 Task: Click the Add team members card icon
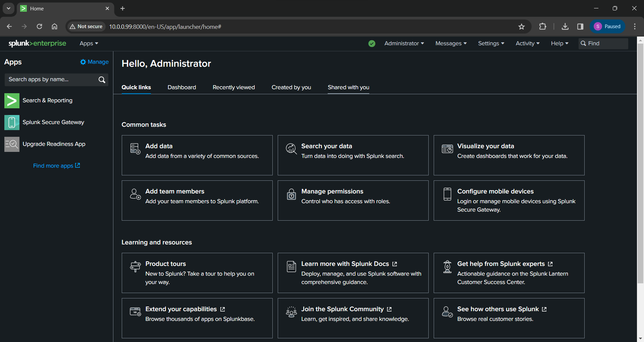click(135, 194)
